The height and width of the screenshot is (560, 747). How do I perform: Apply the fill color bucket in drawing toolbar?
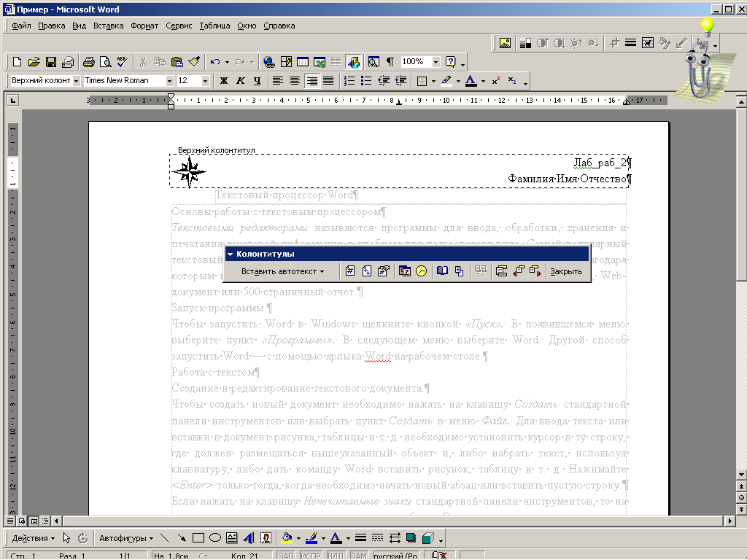pos(287,538)
